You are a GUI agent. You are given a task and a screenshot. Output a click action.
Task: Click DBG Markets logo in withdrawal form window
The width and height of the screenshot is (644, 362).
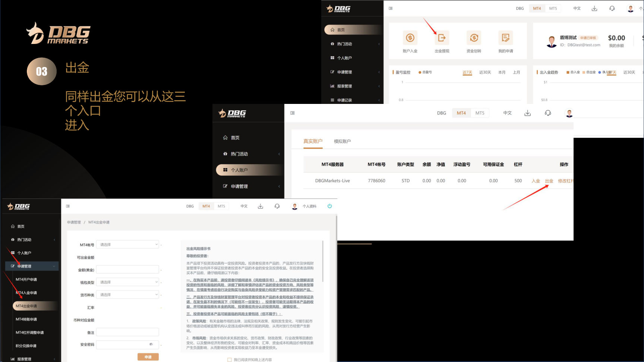[x=19, y=206]
